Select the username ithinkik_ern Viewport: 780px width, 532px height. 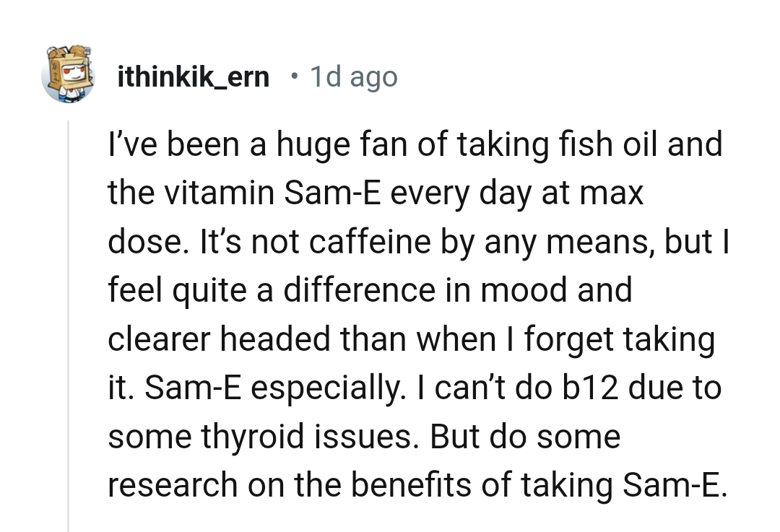point(193,76)
